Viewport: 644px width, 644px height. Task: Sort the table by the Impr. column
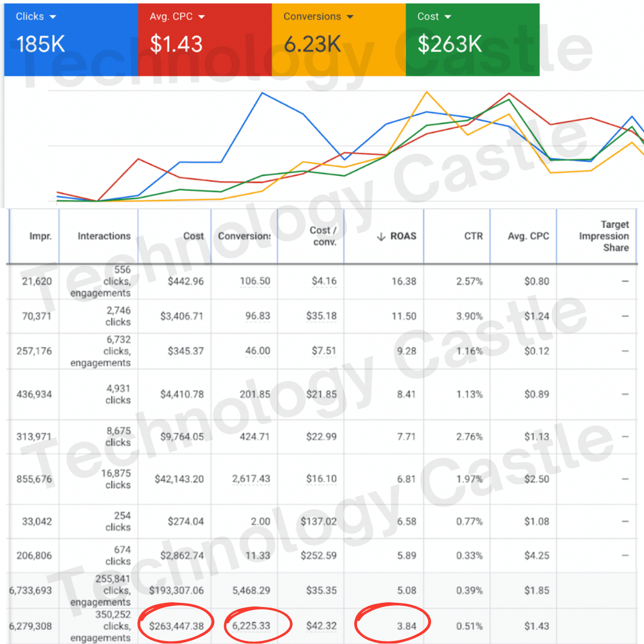[41, 236]
